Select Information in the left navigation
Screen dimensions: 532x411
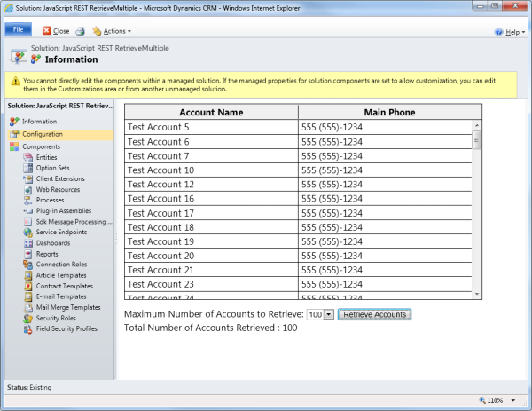point(39,122)
